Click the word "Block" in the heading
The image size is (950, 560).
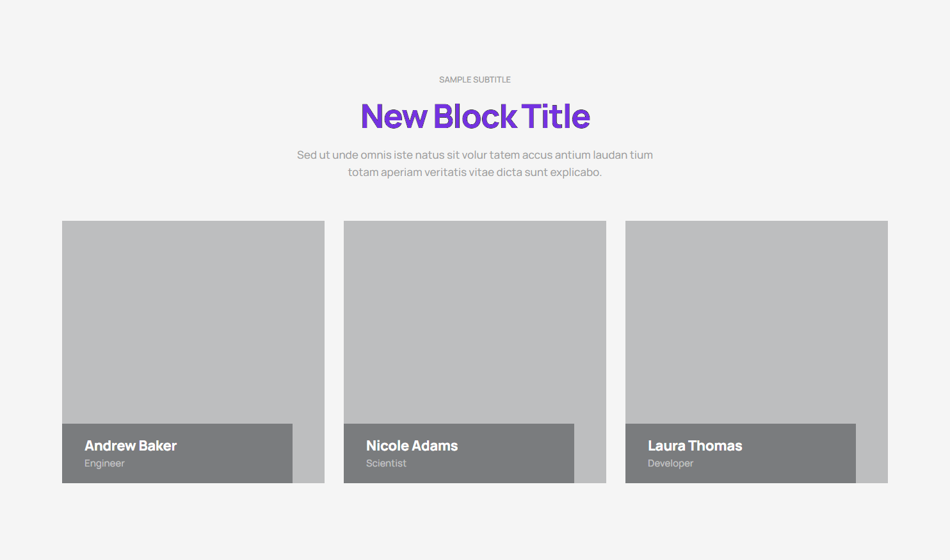click(475, 116)
